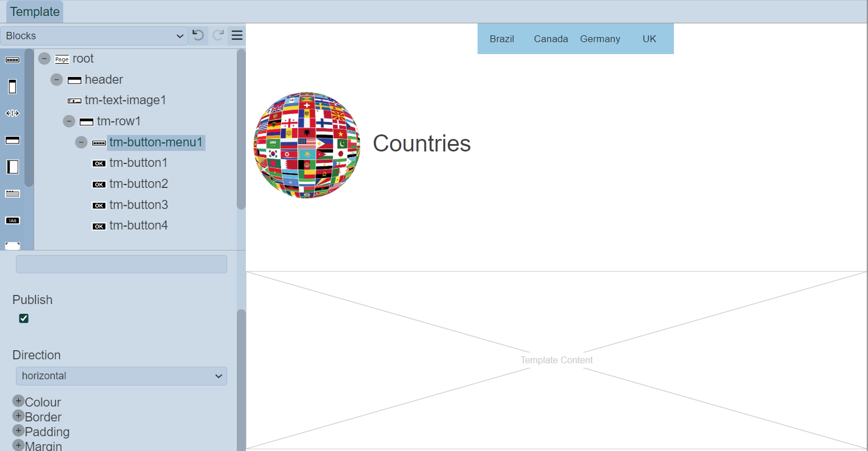Open the Direction dropdown set to horizontal
Screen dimensions: 868x451
[121, 376]
